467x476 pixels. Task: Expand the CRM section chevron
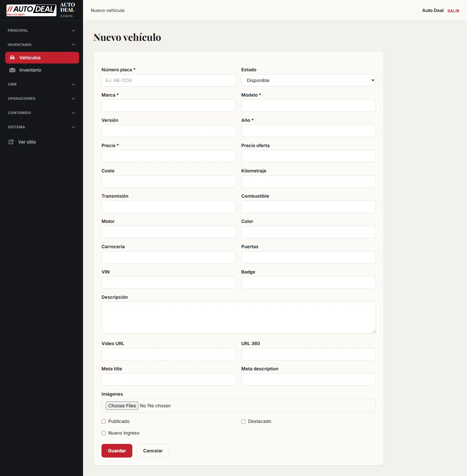pos(73,84)
